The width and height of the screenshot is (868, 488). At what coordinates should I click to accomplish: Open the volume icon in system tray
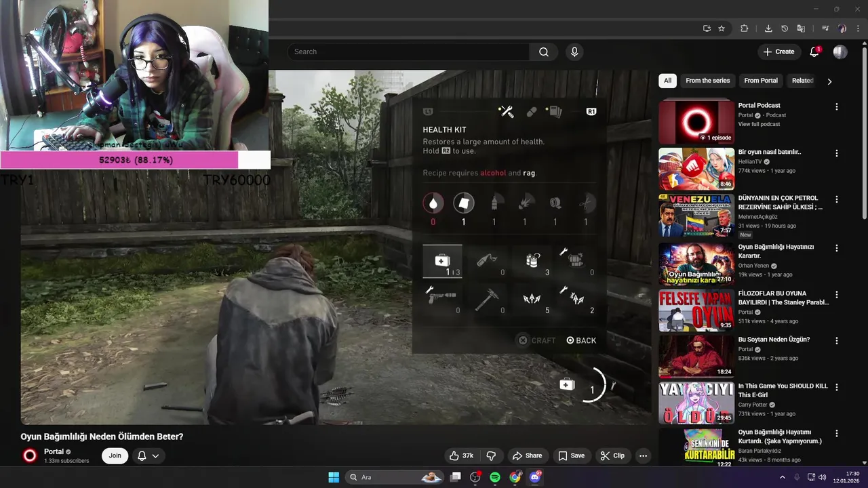point(823,477)
